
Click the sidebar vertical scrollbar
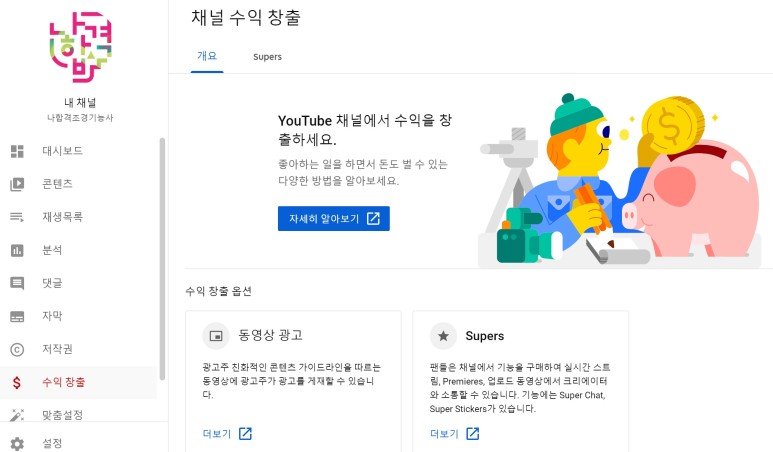162,259
